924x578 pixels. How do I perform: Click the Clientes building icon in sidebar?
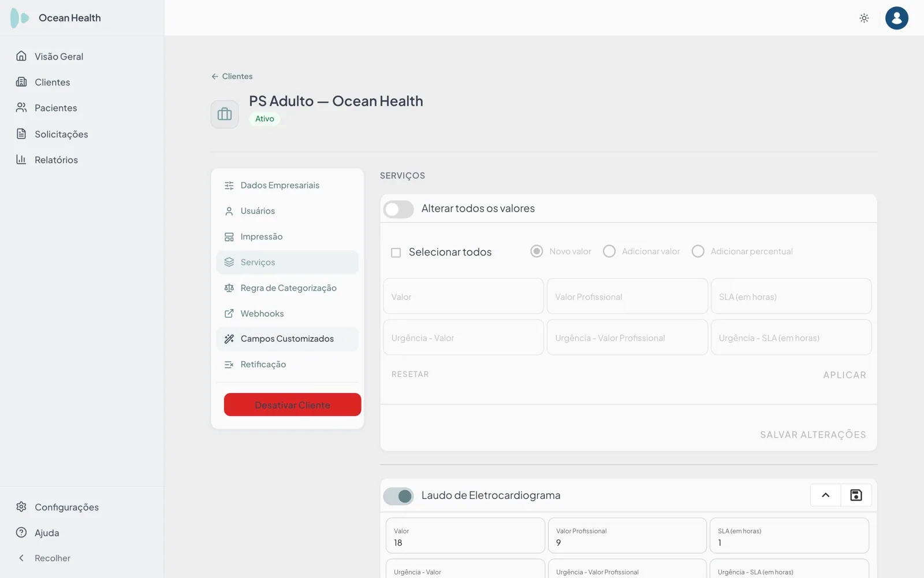(21, 82)
